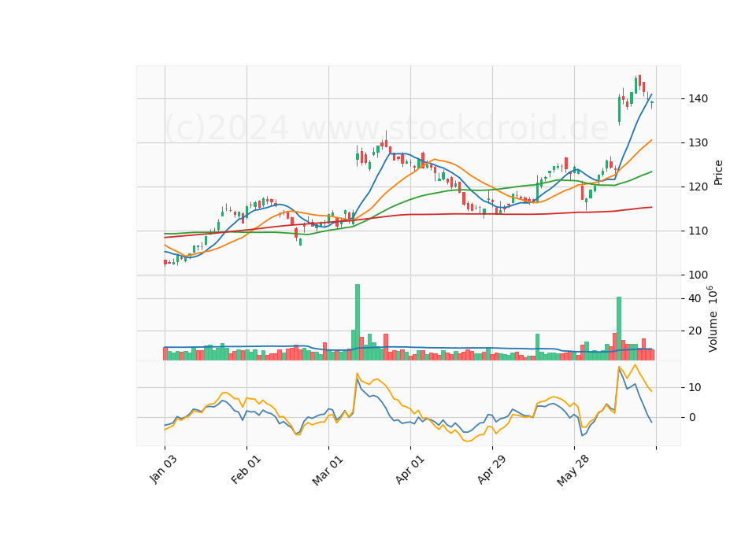756x543 pixels.
Task: Click the 130 price axis tick label
Action: [698, 143]
